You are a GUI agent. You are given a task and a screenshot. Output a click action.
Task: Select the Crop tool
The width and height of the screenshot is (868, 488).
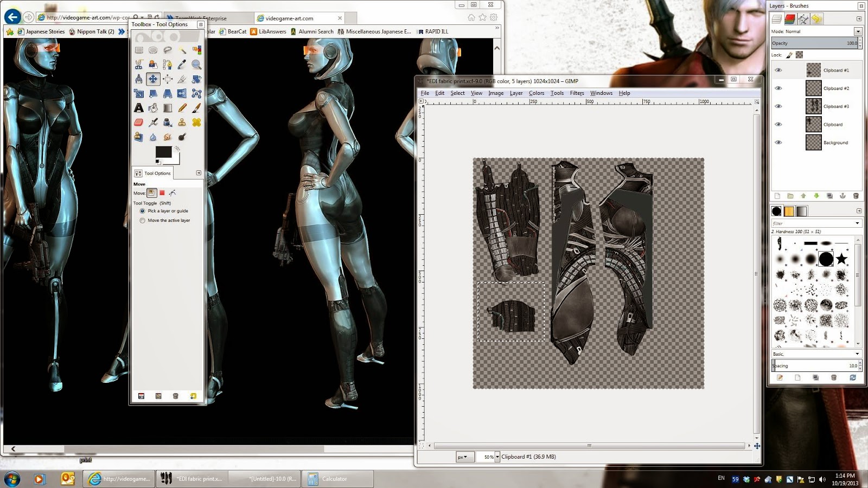(x=182, y=79)
